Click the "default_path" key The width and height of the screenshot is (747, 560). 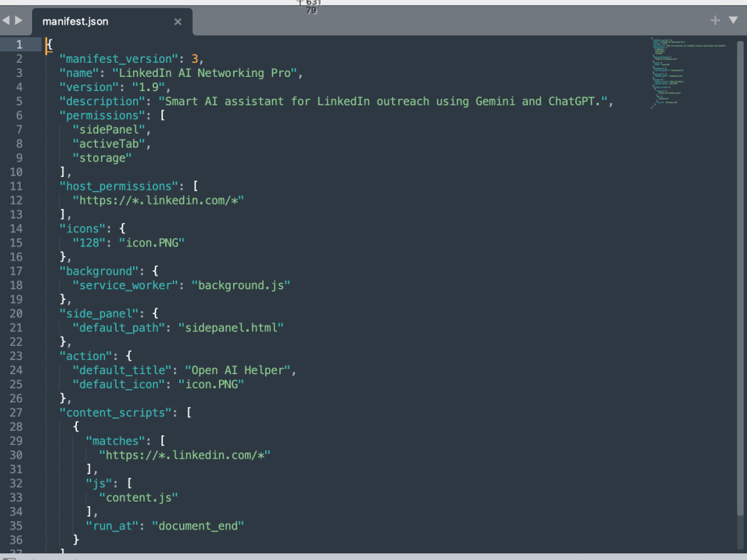point(119,328)
